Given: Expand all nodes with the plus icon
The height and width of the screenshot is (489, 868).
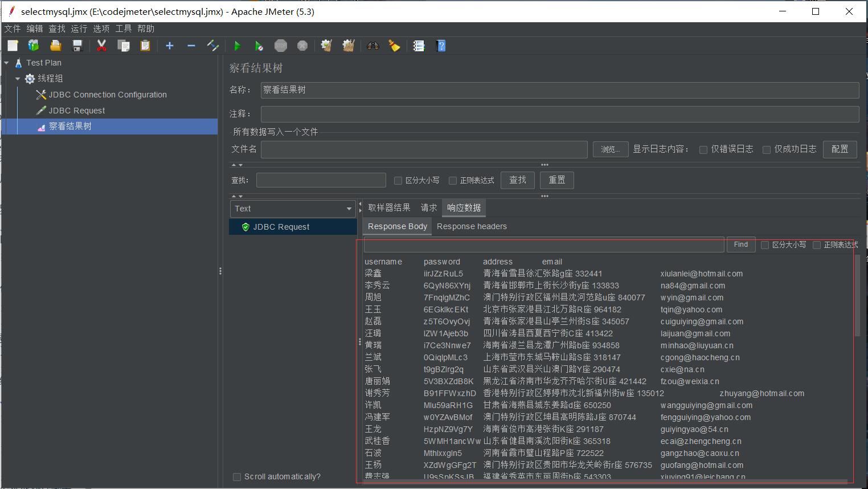Looking at the screenshot, I should coord(170,46).
